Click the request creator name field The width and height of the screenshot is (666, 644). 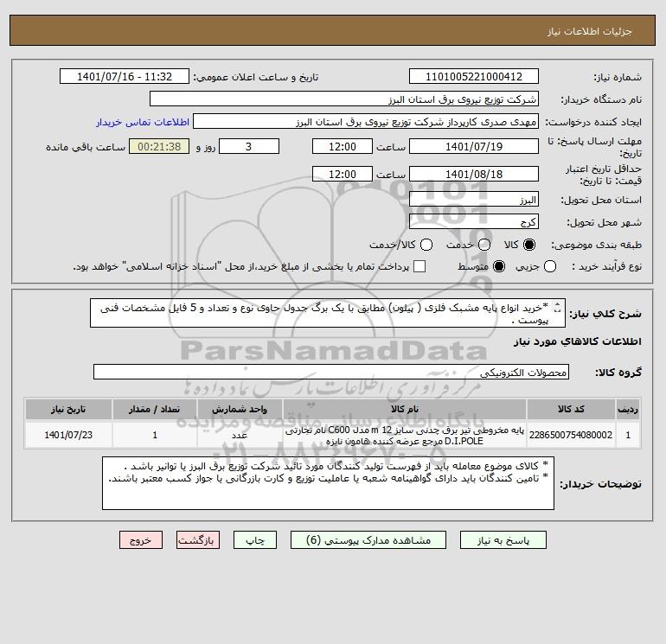pyautogui.click(x=366, y=121)
